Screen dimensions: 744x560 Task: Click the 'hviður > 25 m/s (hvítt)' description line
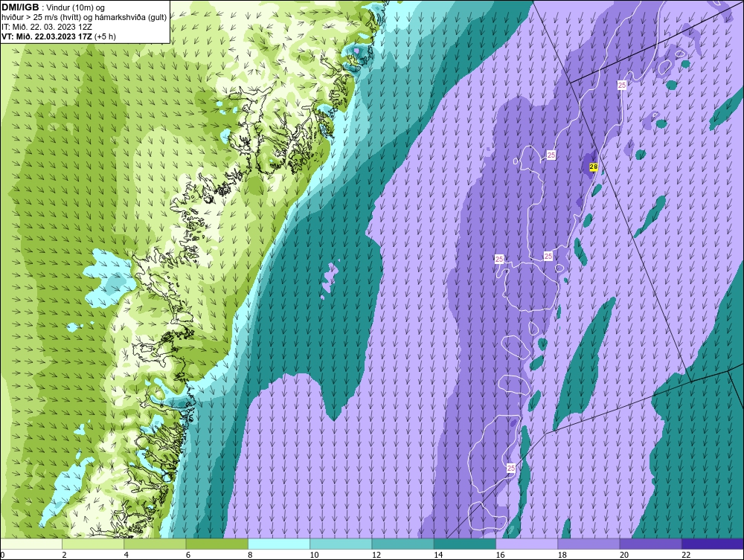click(x=84, y=18)
